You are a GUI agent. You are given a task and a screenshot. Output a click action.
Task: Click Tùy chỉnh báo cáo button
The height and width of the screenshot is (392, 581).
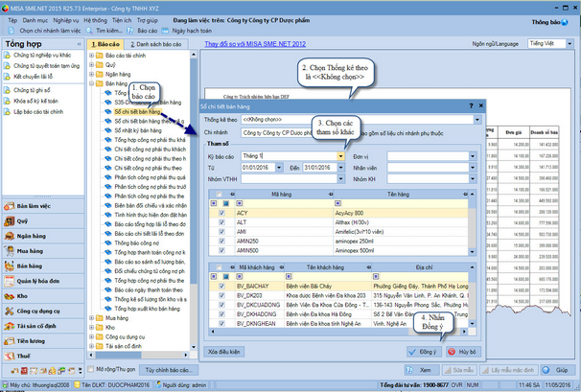(x=169, y=370)
